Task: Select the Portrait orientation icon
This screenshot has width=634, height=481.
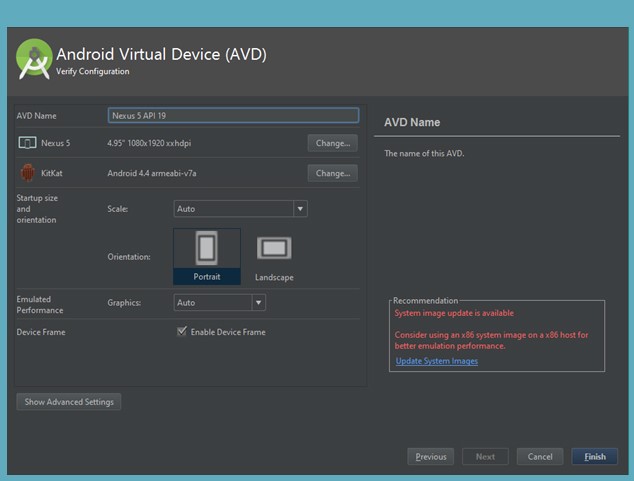Action: coord(207,248)
